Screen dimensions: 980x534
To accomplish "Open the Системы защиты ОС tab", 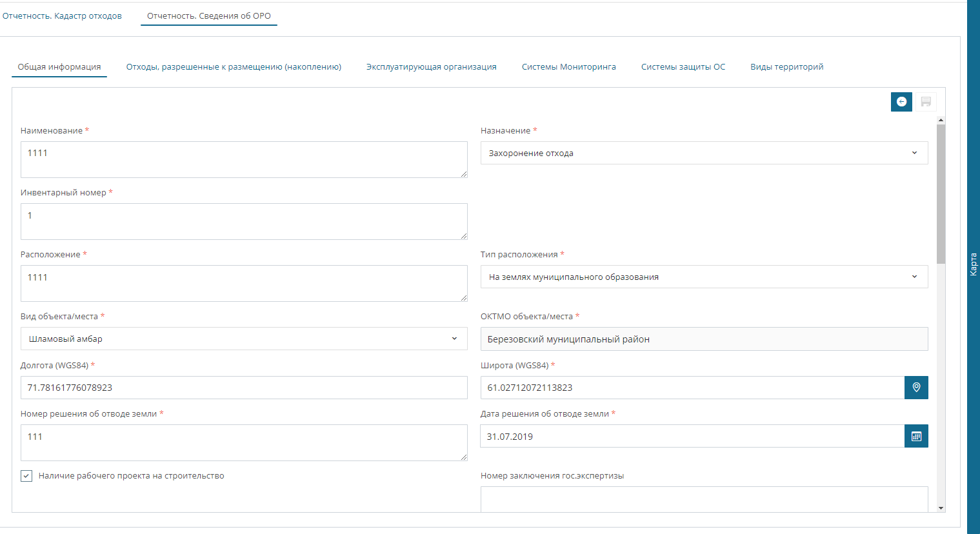I will pos(683,67).
